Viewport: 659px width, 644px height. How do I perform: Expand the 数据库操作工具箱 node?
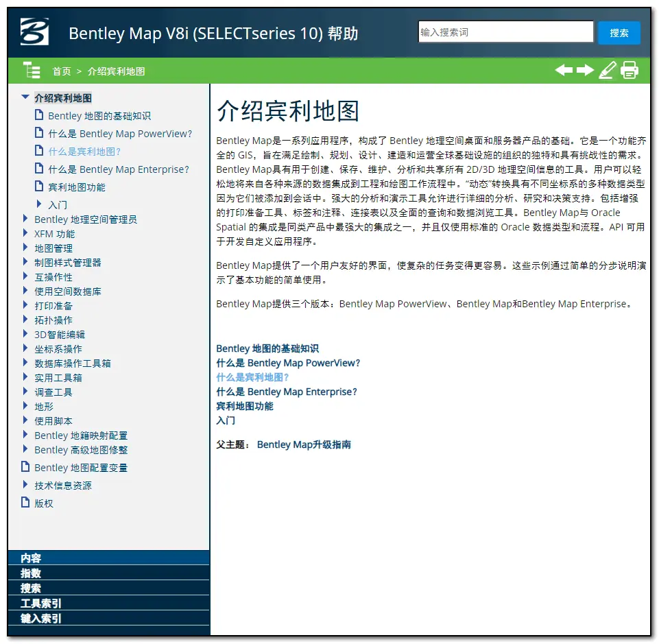coord(25,362)
